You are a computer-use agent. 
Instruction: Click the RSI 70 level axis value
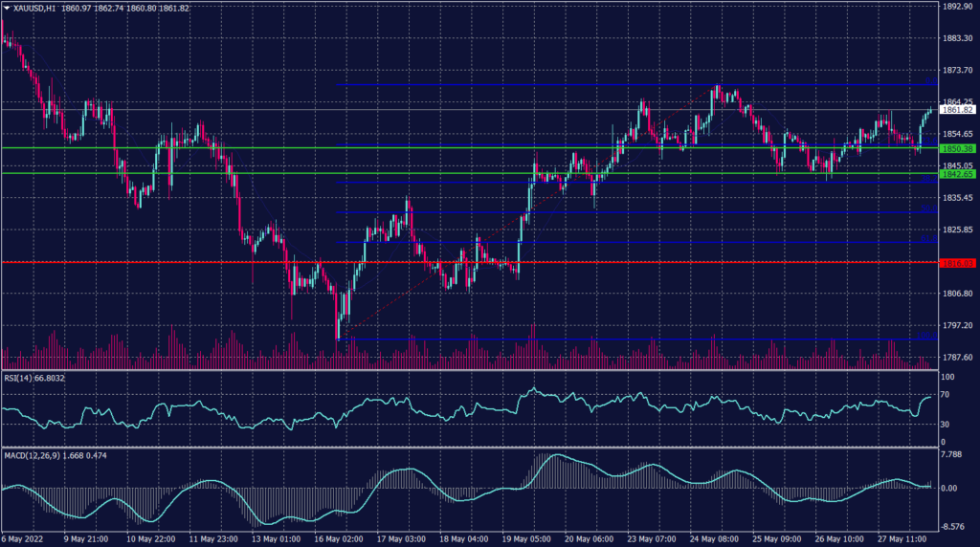coord(946,393)
